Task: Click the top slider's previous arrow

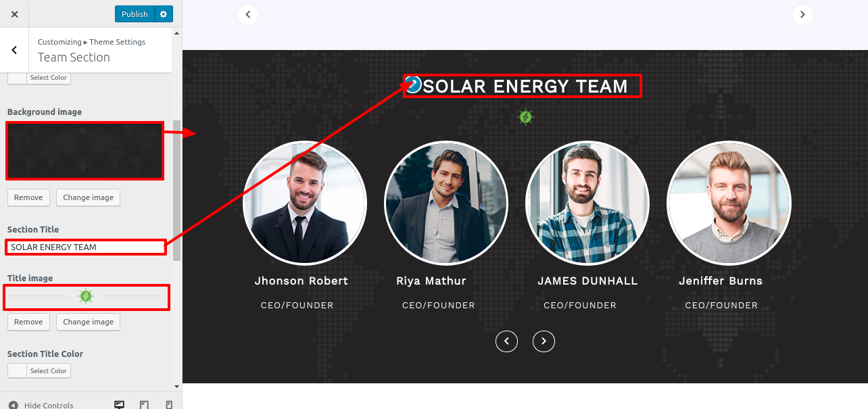Action: pos(248,14)
